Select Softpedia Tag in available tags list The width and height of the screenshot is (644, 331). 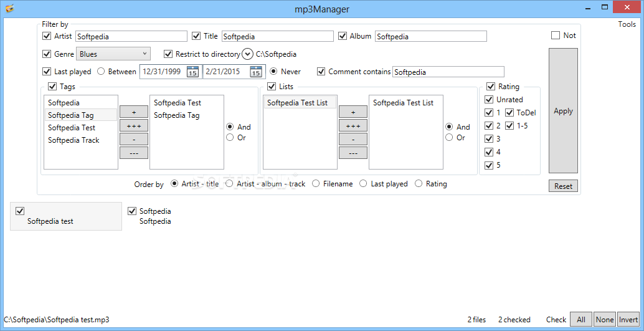tap(81, 115)
